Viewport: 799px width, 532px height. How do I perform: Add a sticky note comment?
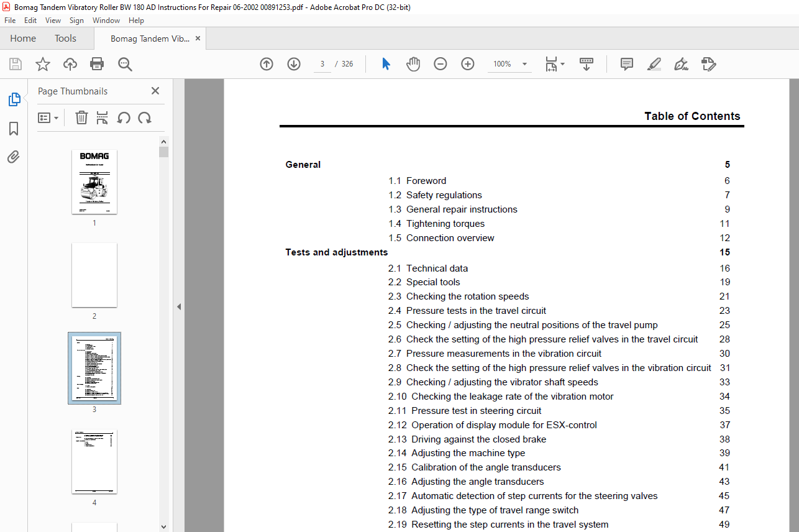(627, 64)
